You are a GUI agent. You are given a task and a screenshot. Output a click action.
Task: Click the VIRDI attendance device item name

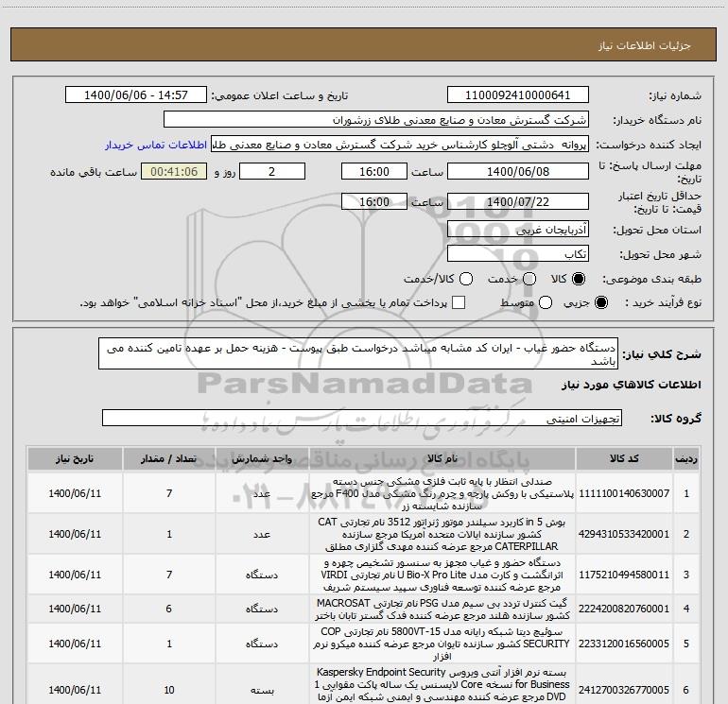(x=442, y=575)
